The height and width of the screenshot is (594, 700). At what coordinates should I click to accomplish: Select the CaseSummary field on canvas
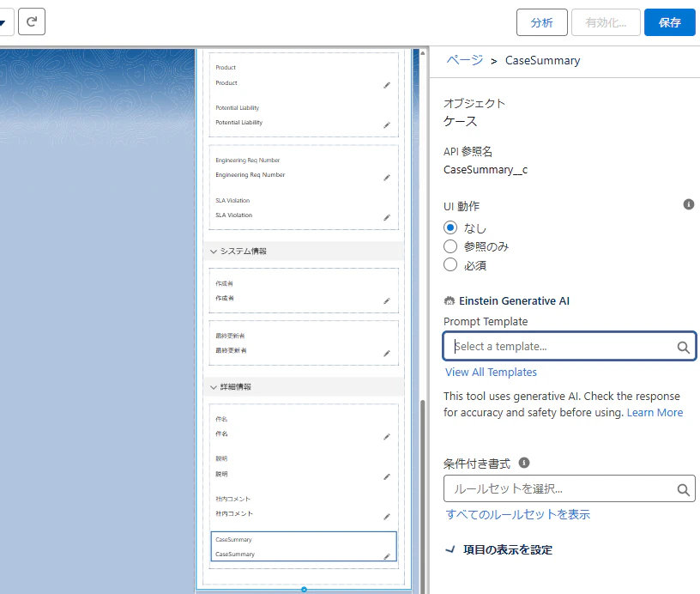(304, 546)
